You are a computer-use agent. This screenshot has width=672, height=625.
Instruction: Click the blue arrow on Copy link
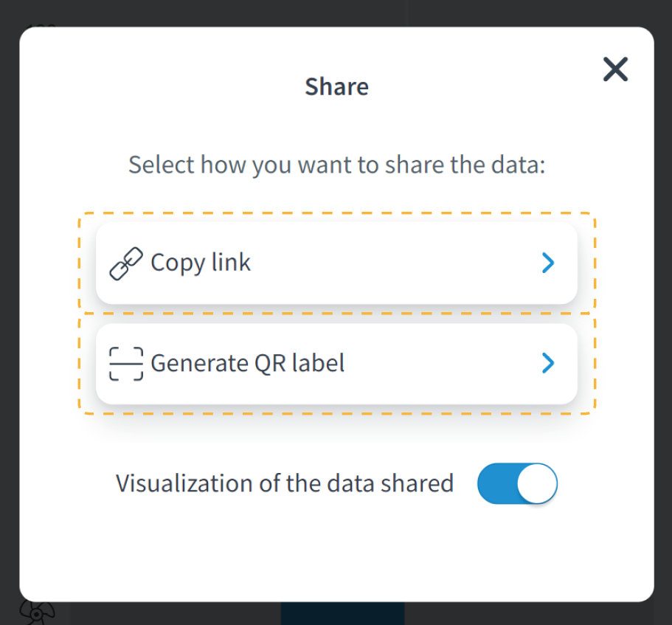click(547, 263)
